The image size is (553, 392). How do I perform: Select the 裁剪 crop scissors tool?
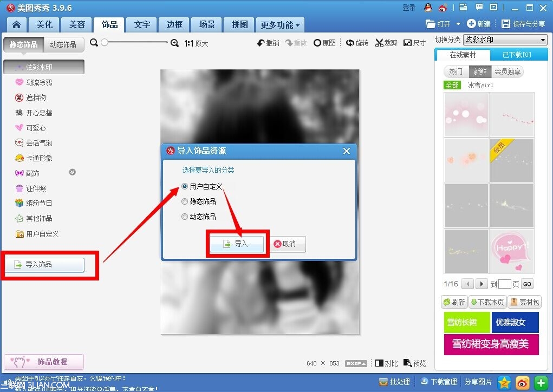tap(386, 43)
